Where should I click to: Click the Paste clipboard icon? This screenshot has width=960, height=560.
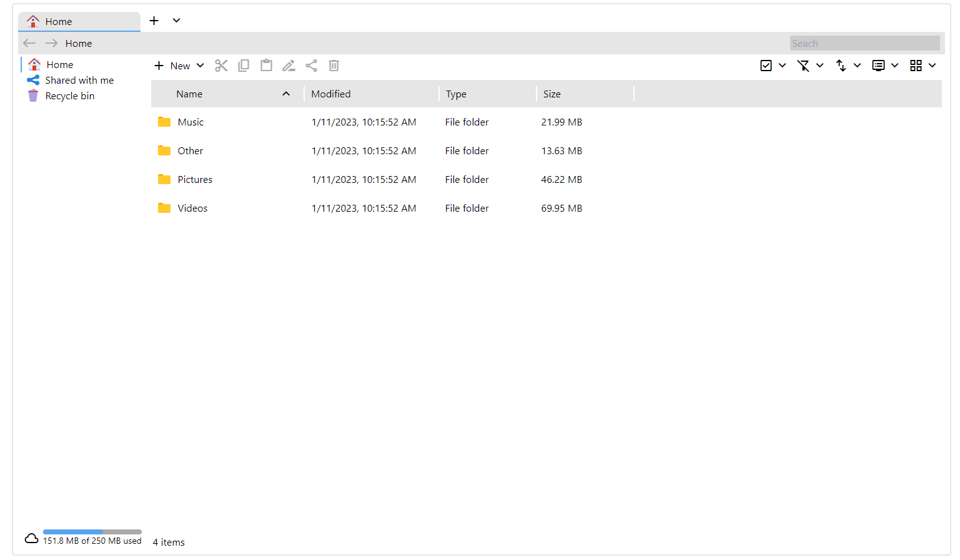click(266, 65)
